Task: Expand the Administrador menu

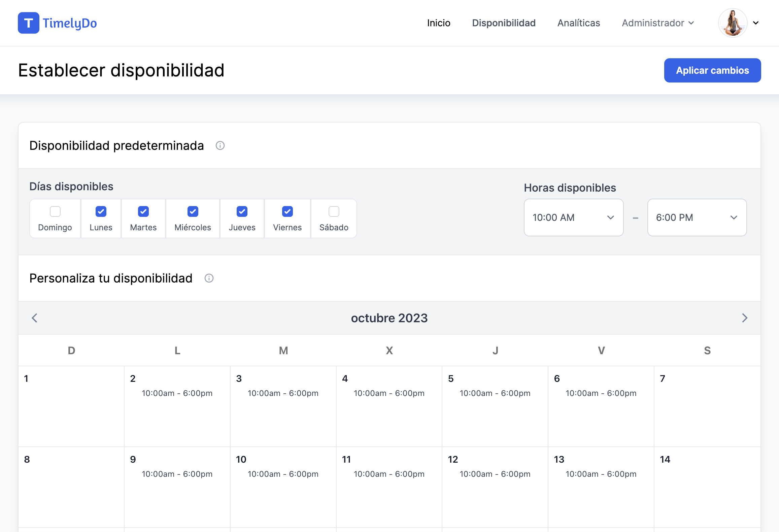Action: 658,23
